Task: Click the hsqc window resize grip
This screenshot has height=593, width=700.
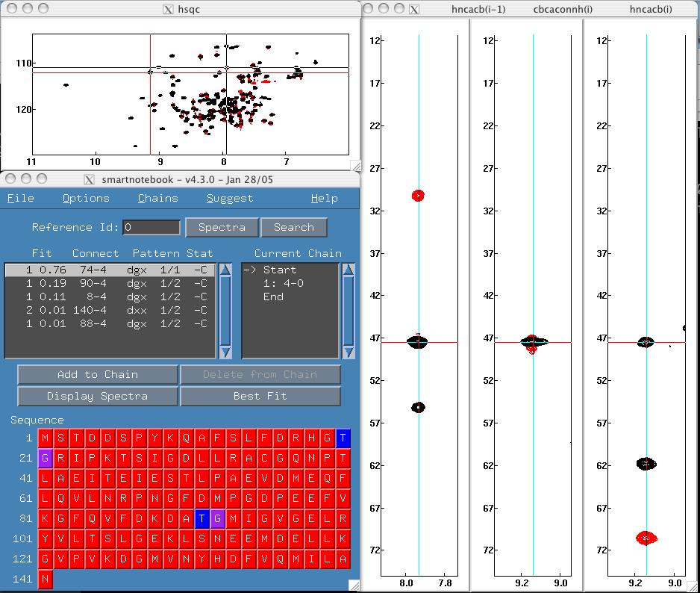Action: 355,166
